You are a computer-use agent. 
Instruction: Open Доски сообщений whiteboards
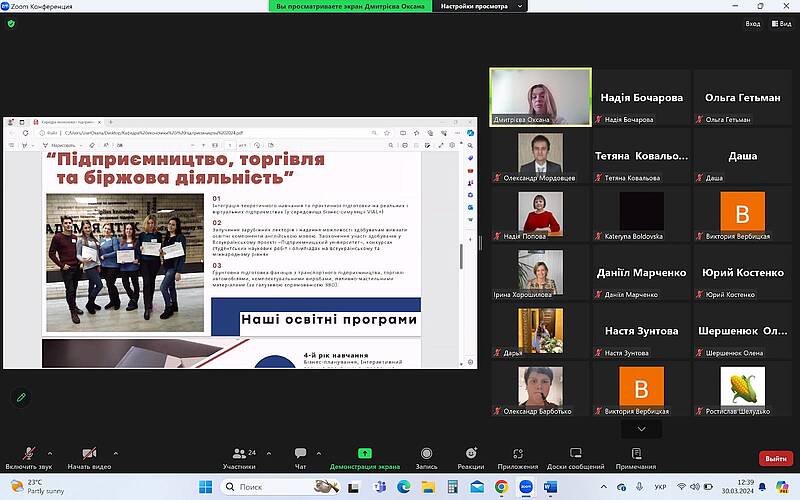click(x=575, y=457)
